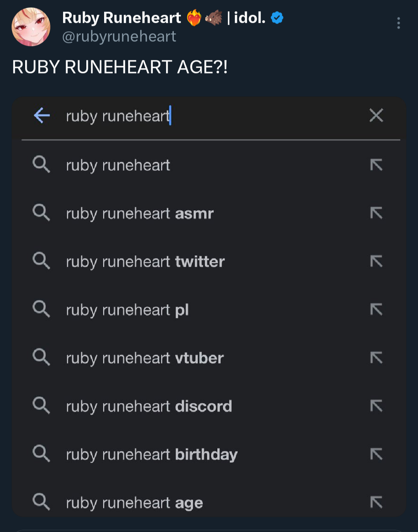The height and width of the screenshot is (532, 418).
Task: Open the Ruby Runeheart display name link
Action: point(122,18)
